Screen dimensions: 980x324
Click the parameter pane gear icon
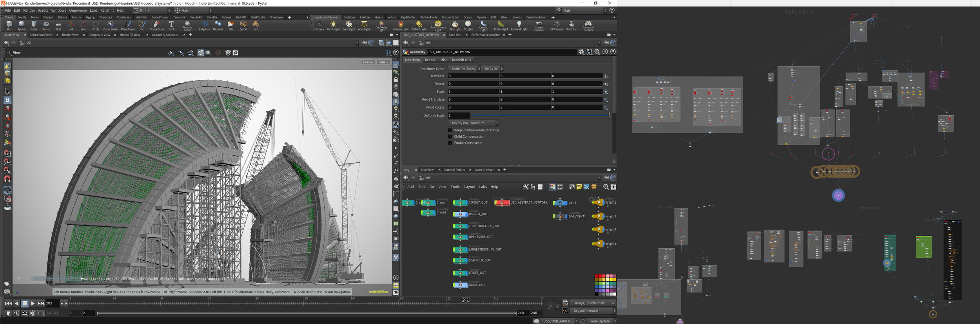click(581, 52)
